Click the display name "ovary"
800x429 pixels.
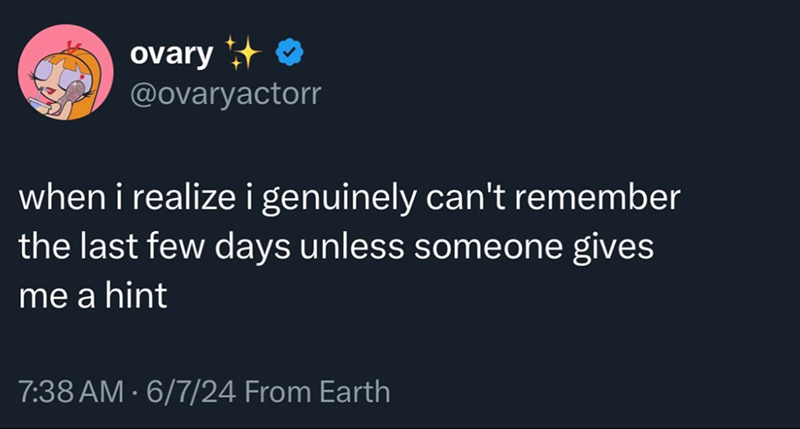(170, 54)
